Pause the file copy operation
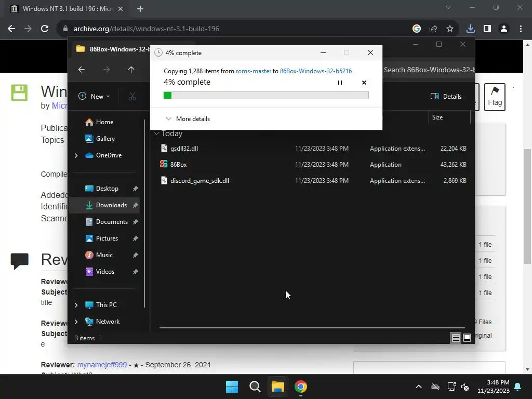This screenshot has height=399, width=532. click(x=340, y=83)
